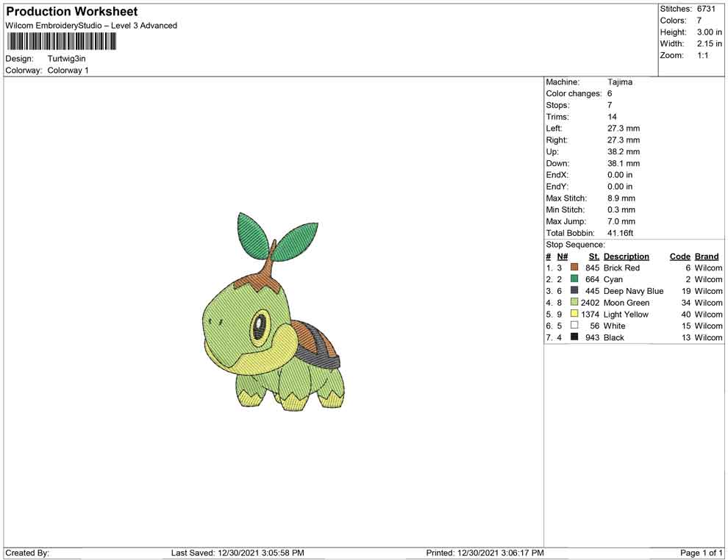The width and height of the screenshot is (728, 560).
Task: Click the 'Brick Red' description text
Action: 621,268
